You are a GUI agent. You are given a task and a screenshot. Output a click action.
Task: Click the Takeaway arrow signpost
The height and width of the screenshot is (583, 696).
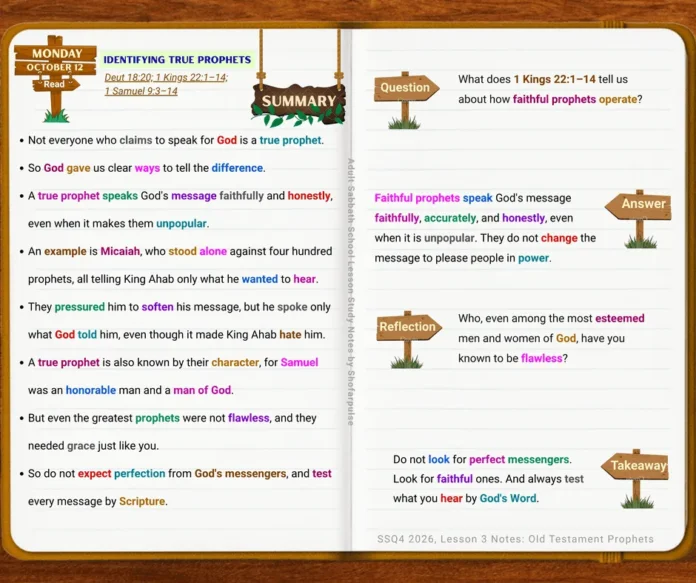point(635,478)
